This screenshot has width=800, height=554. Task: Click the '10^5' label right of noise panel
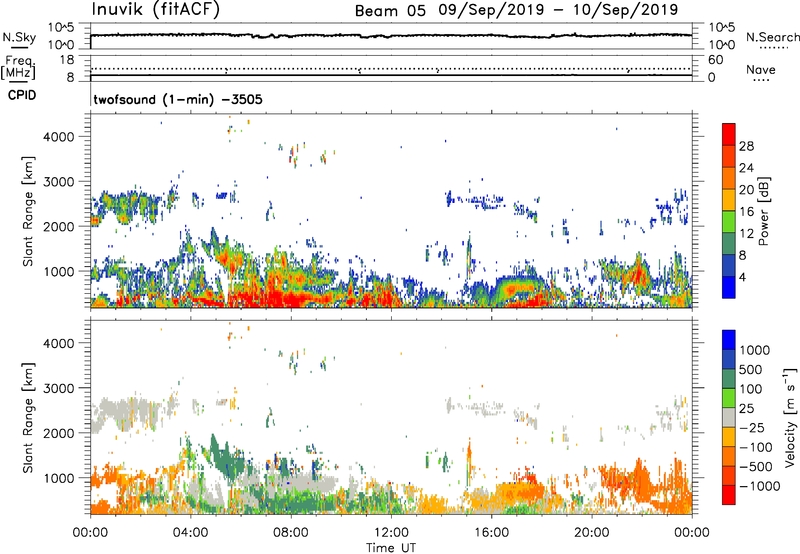pos(721,28)
